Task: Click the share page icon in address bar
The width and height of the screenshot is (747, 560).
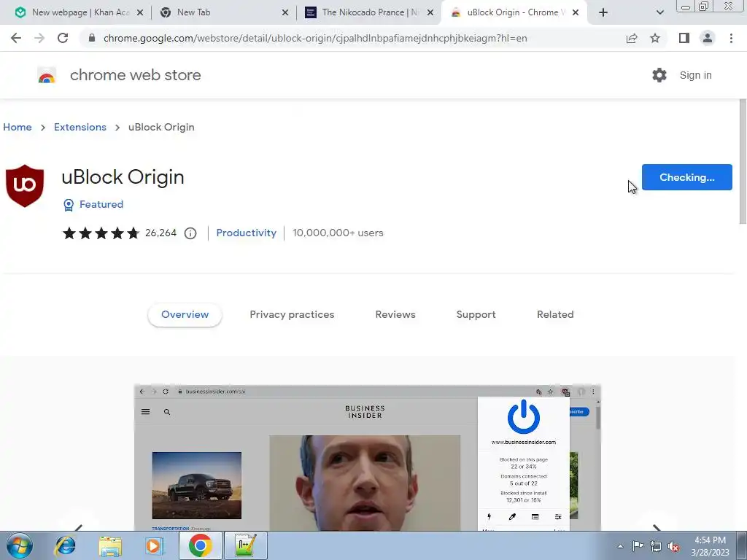Action: coord(632,38)
